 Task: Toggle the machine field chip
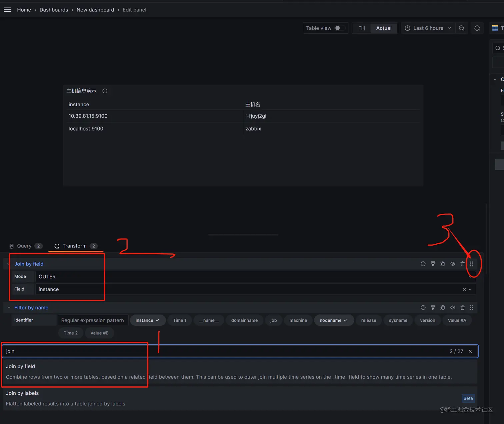point(298,320)
